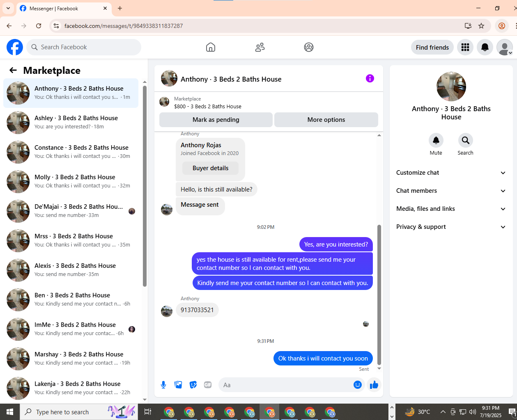Open the Mrss conversation
The image size is (517, 420).
coord(71,241)
